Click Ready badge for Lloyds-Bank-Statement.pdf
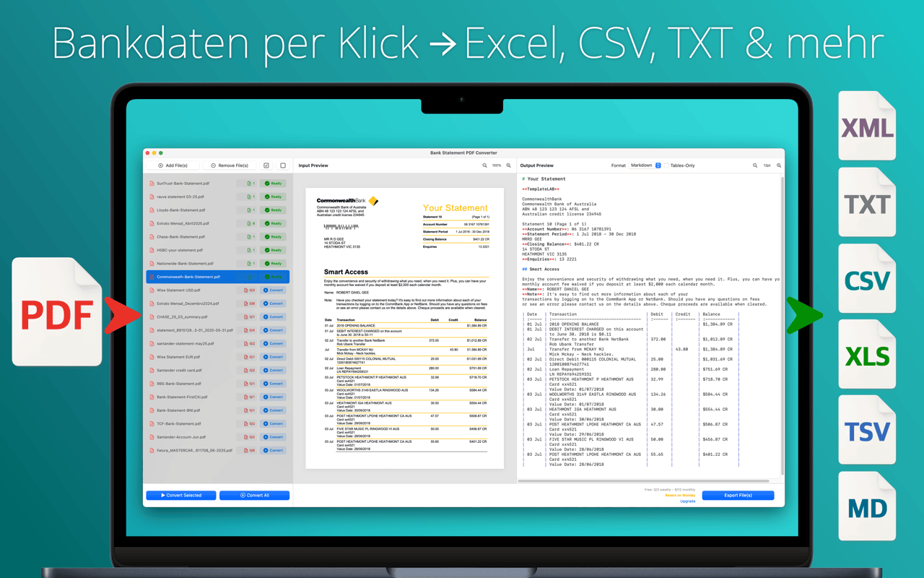Screen dimensions: 924x578 tap(273, 210)
